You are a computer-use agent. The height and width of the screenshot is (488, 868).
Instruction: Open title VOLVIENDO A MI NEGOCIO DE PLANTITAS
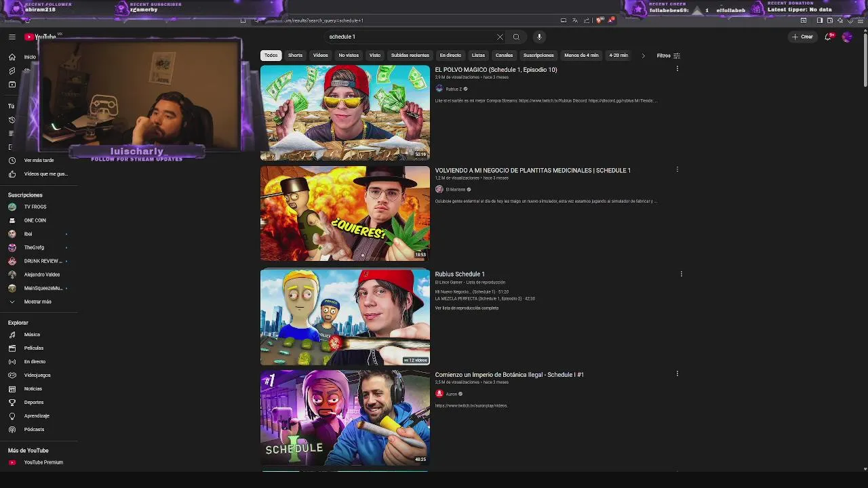(x=532, y=171)
